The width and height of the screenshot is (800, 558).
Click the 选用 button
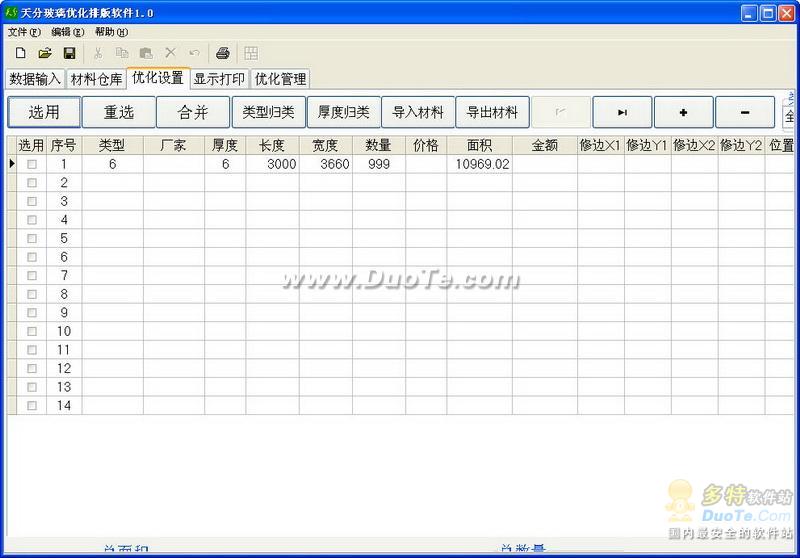click(44, 112)
